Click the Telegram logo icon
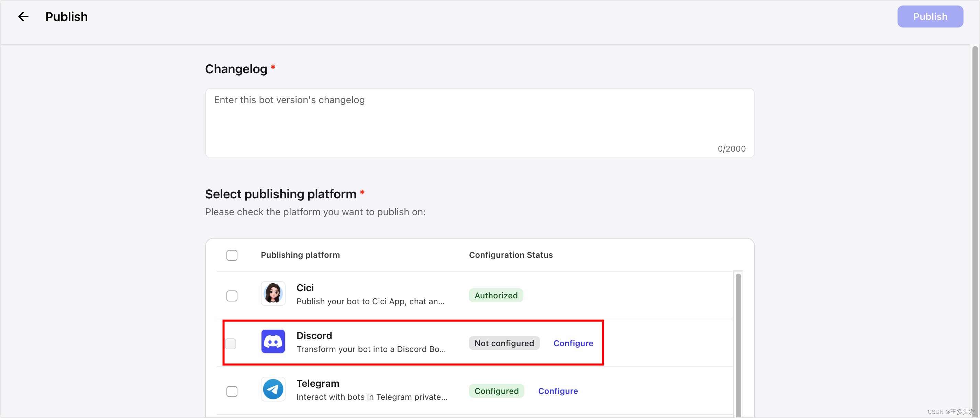This screenshot has width=980, height=418. point(273,389)
